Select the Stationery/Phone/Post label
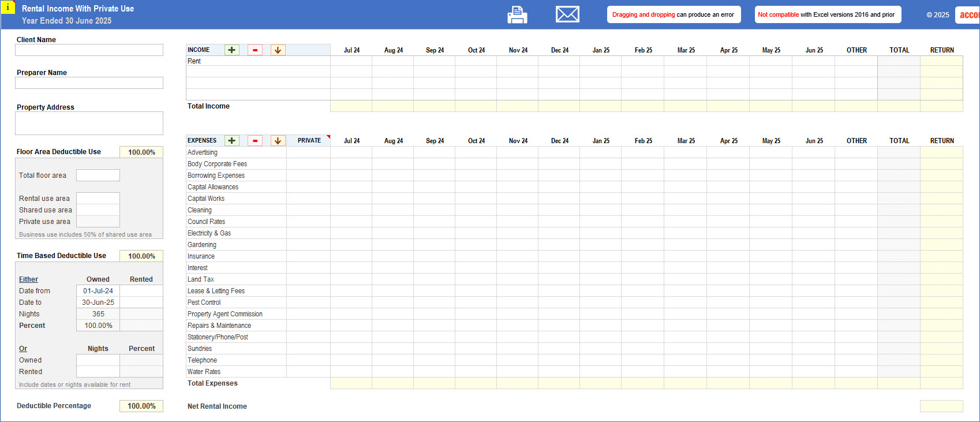The image size is (980, 422). [218, 337]
